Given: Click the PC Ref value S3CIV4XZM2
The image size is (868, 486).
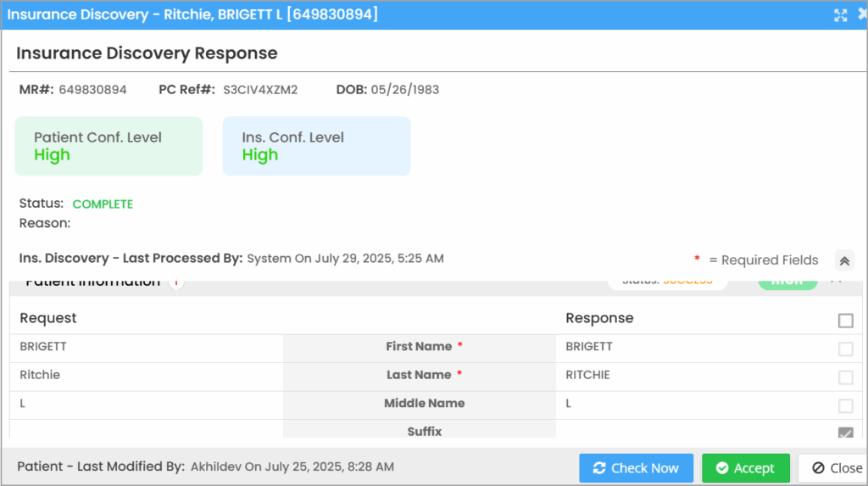Looking at the screenshot, I should pyautogui.click(x=260, y=90).
